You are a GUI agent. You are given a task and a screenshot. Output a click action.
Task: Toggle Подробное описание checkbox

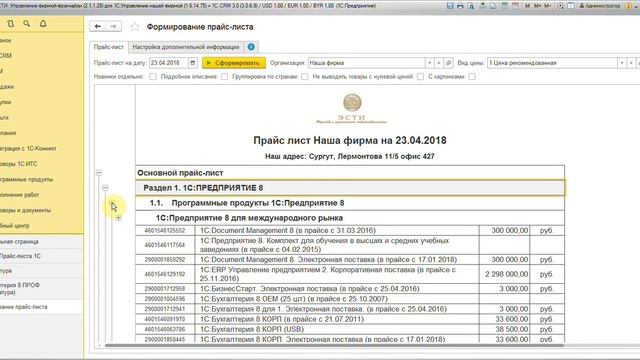(x=224, y=76)
